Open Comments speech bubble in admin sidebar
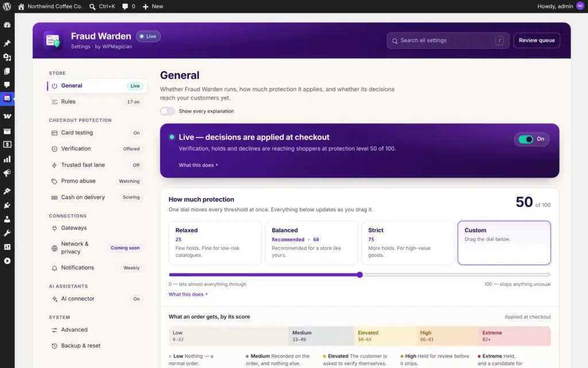Viewport: 588px width, 368px height. click(x=7, y=85)
